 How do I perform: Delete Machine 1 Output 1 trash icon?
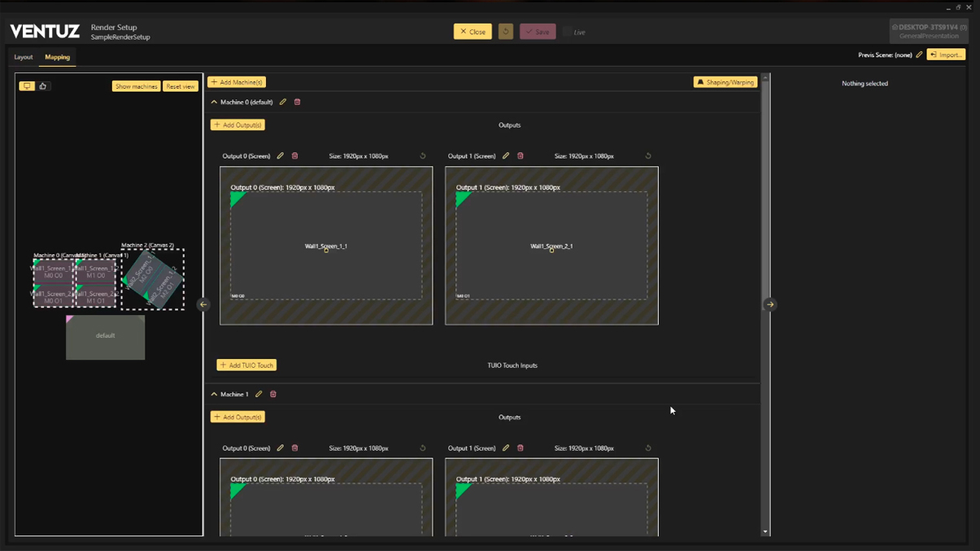click(x=520, y=448)
